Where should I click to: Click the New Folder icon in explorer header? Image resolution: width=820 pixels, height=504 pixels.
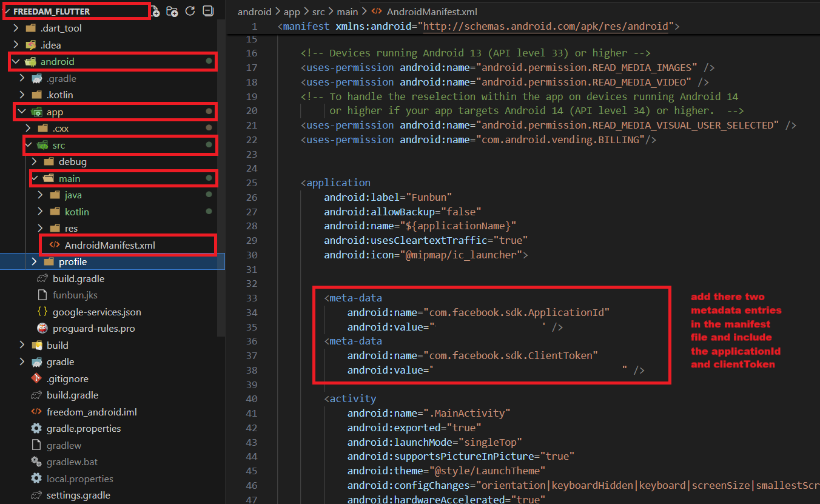point(172,12)
